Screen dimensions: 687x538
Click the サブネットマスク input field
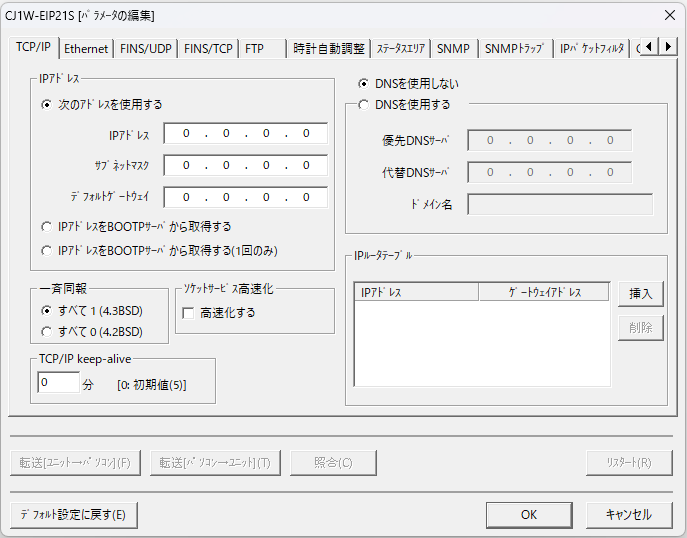click(x=246, y=166)
